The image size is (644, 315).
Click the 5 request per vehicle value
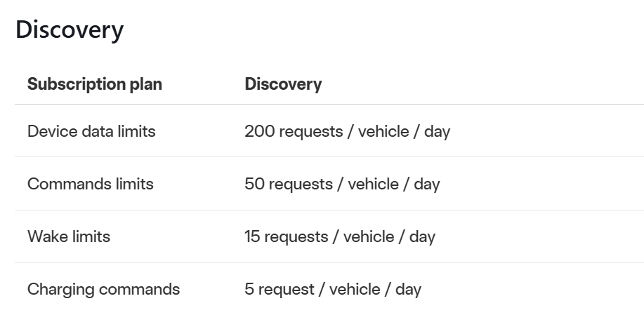click(x=333, y=289)
